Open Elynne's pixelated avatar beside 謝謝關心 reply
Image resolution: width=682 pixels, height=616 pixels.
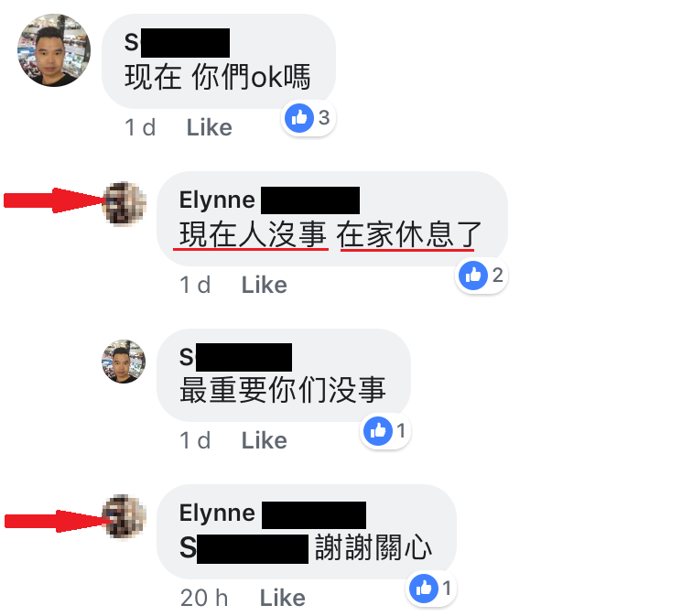click(124, 516)
